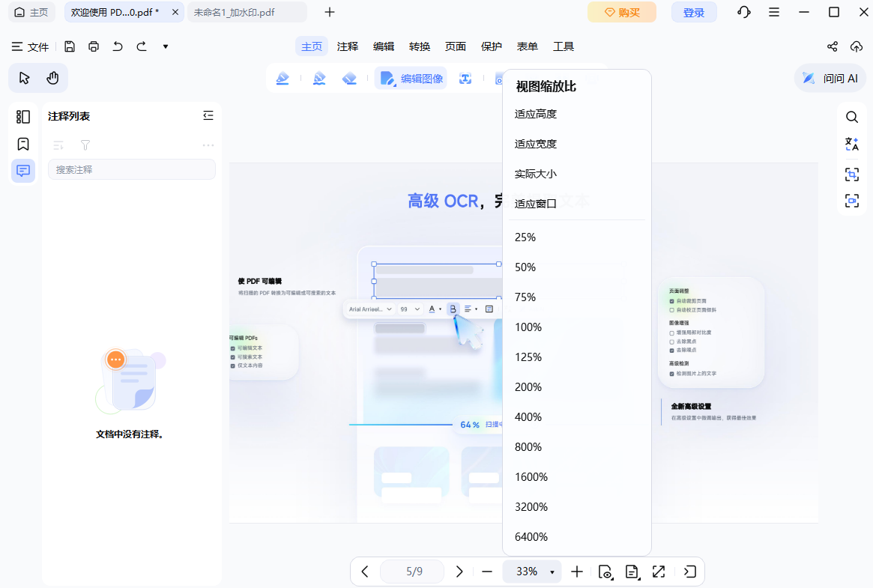
Task: Click the OCR text recognition icon
Action: 465,79
